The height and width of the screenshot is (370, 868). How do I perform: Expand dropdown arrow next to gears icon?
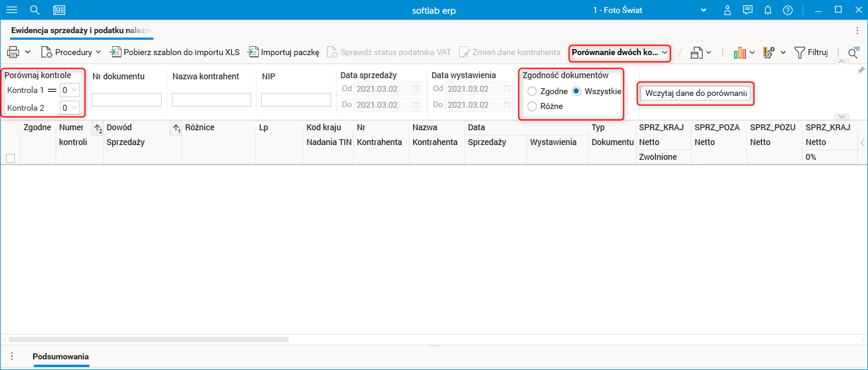tap(783, 53)
